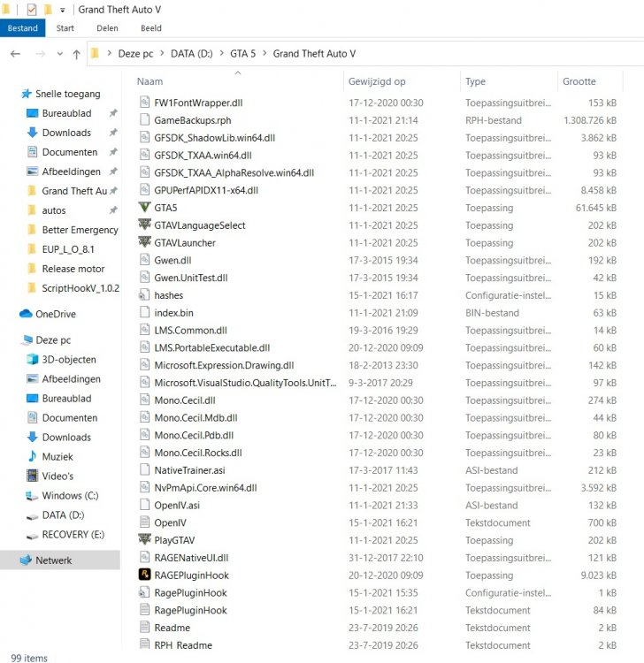Click the Deze pc computer icon in sidebar

27,339
